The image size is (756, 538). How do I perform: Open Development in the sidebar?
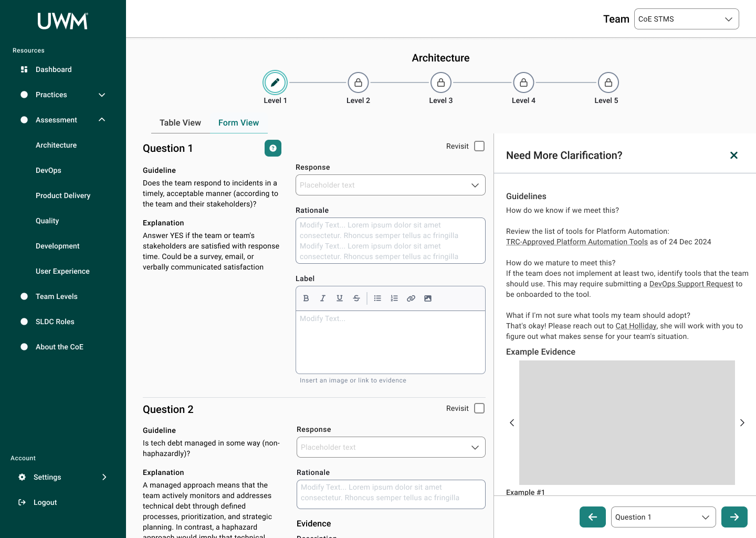coord(58,246)
